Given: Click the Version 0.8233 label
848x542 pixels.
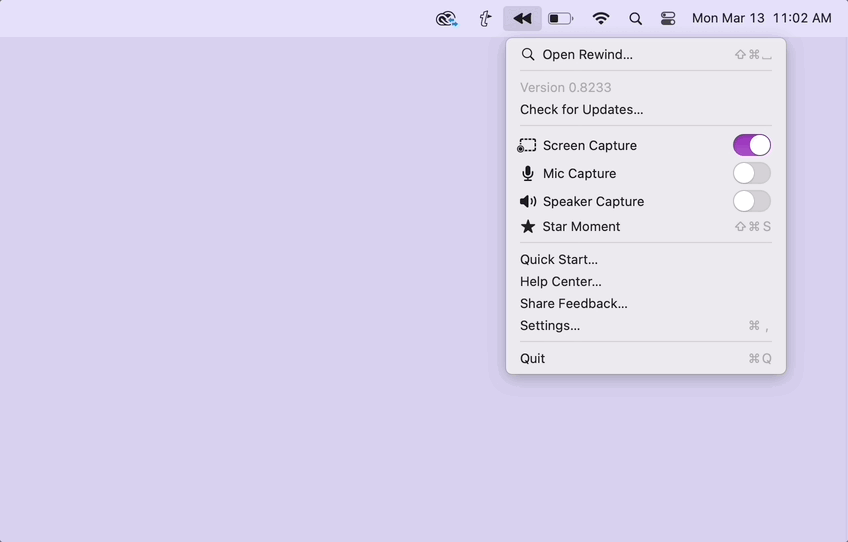Looking at the screenshot, I should [565, 87].
